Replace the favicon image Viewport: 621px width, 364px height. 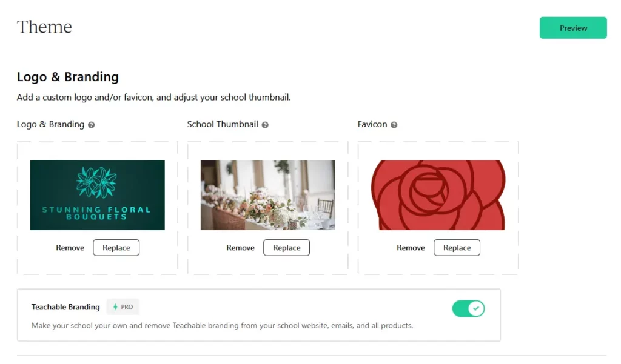point(457,247)
